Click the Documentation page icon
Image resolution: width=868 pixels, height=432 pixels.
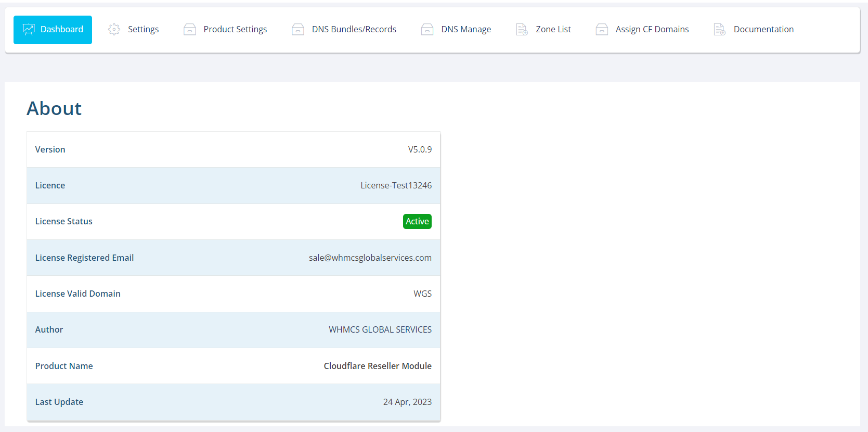tap(720, 30)
